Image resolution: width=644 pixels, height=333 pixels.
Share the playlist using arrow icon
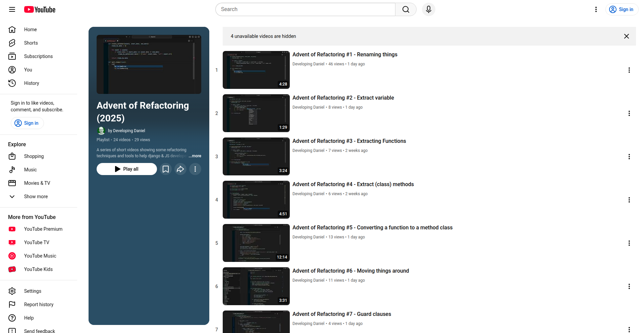180,169
